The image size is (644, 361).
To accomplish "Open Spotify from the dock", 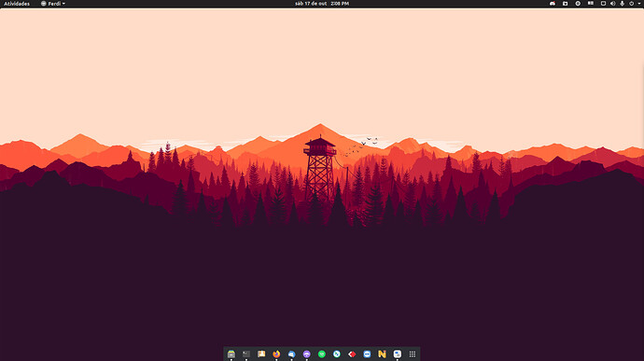I will click(322, 354).
